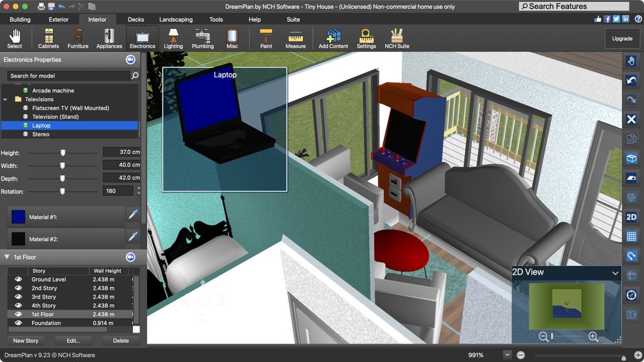Switch to the Landscaping tab
Image resolution: width=644 pixels, height=362 pixels.
pyautogui.click(x=176, y=19)
